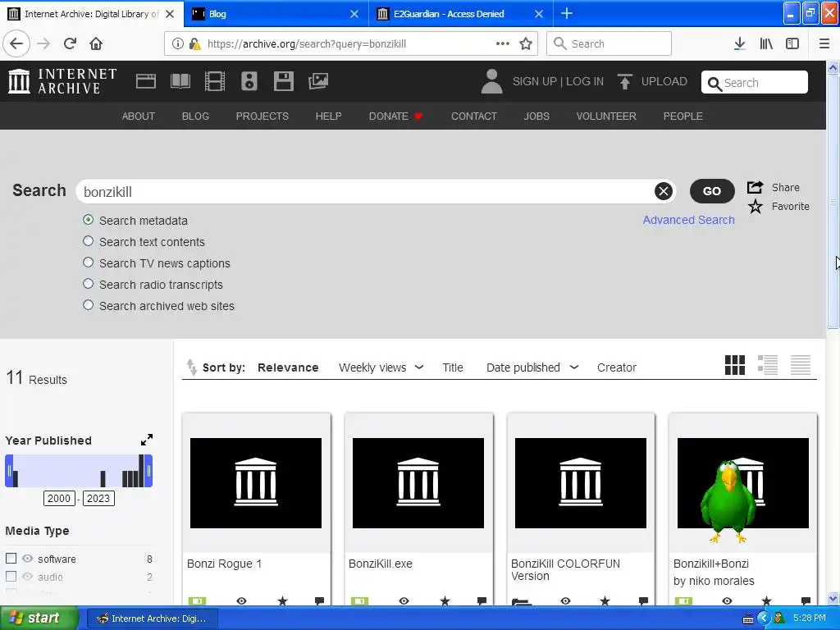Select Search archived web sites option
The height and width of the screenshot is (630, 840).
click(89, 305)
